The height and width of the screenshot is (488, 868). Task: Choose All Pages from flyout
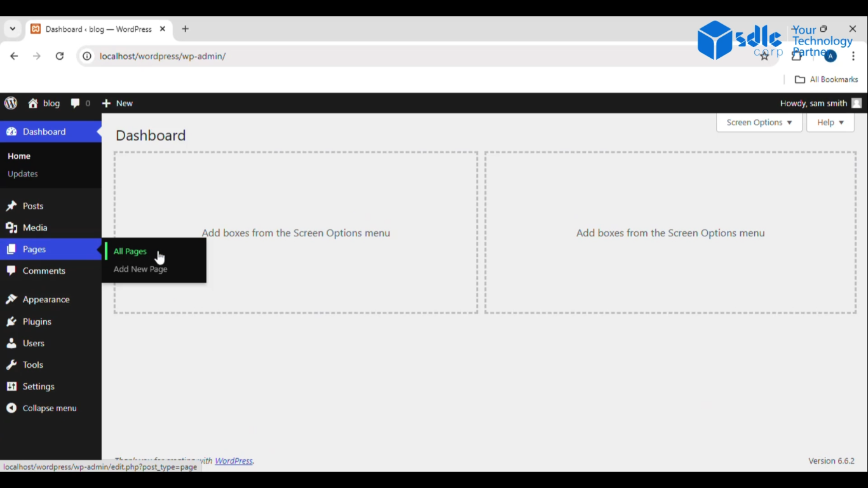click(x=130, y=251)
